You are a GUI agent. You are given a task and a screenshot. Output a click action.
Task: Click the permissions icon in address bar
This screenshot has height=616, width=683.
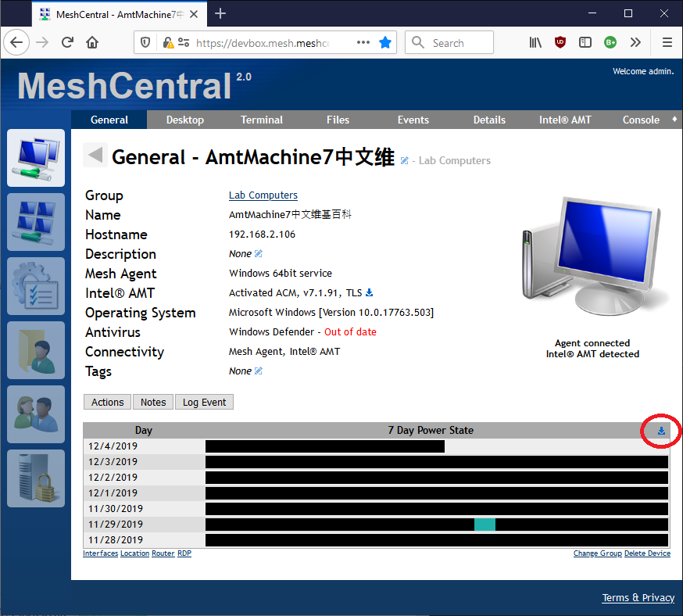coord(184,42)
